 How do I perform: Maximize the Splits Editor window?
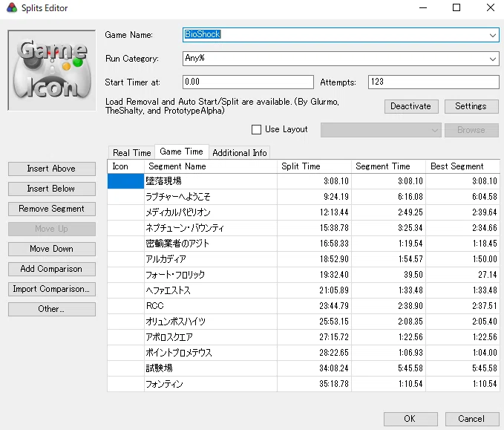[x=456, y=7]
